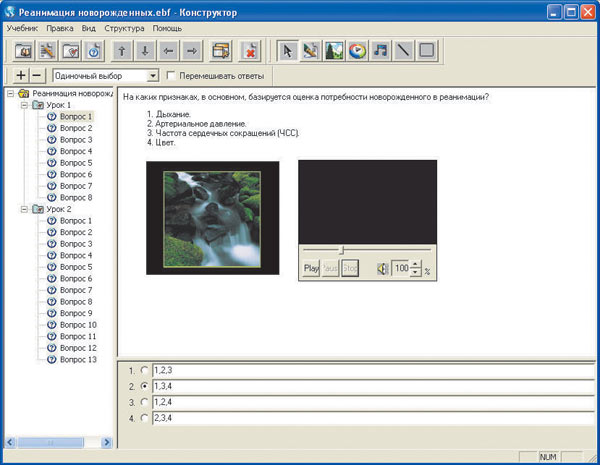Click the insert image tool icon
Image resolution: width=600 pixels, height=465 pixels.
coord(334,50)
